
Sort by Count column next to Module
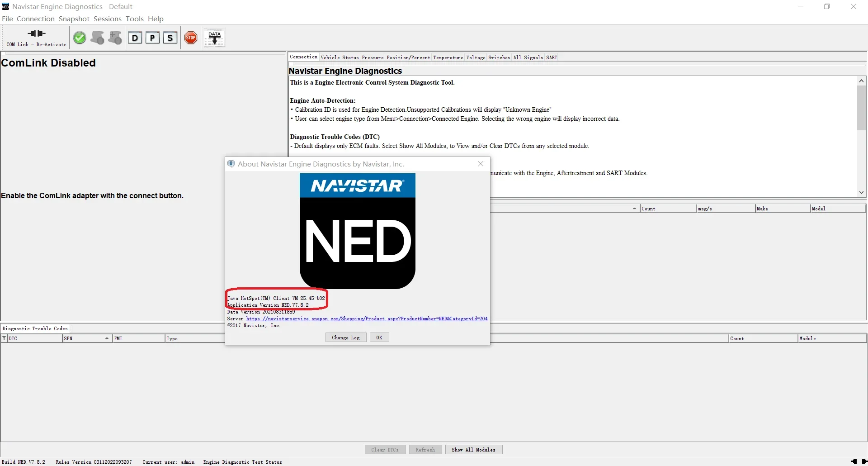[763, 338]
